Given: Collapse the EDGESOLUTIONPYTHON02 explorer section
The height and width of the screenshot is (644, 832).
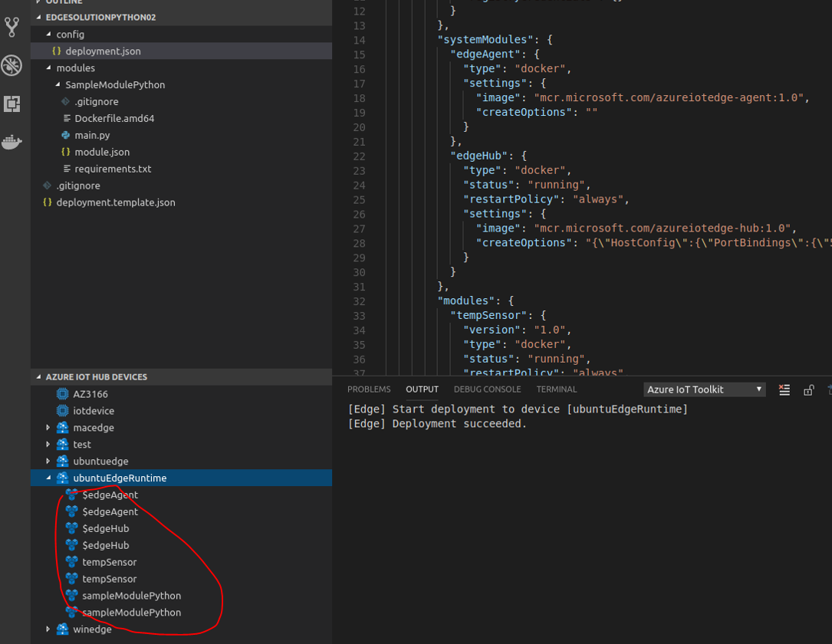Looking at the screenshot, I should [x=39, y=17].
